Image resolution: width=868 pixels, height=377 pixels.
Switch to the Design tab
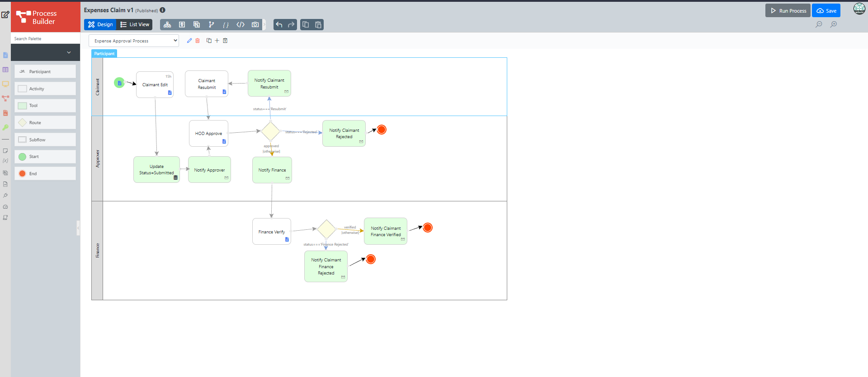(x=100, y=25)
